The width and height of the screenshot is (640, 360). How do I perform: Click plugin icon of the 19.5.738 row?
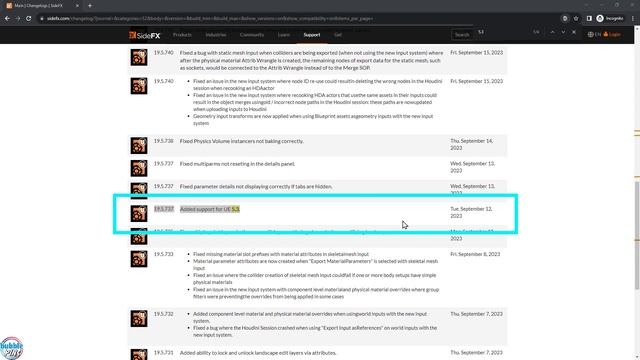point(139,146)
